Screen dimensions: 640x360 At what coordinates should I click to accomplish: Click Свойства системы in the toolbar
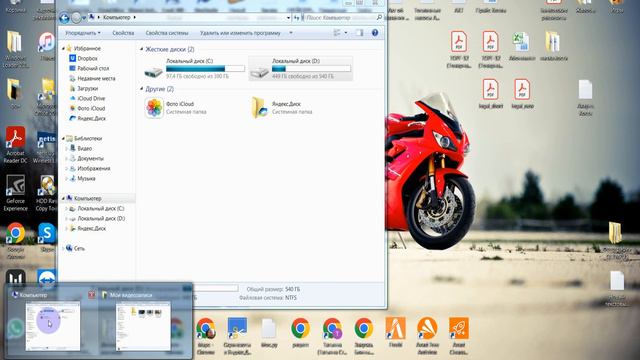[167, 33]
